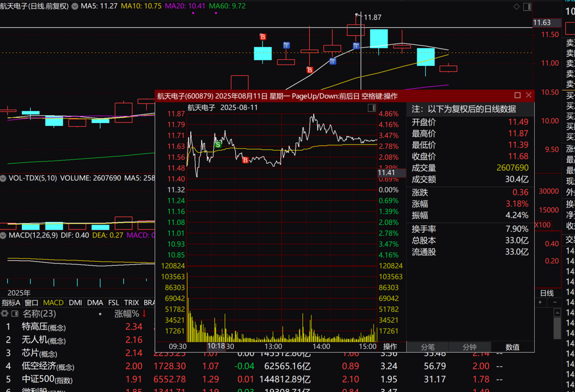Click the 10:18 time cursor label
The width and height of the screenshot is (575, 392).
point(216,346)
